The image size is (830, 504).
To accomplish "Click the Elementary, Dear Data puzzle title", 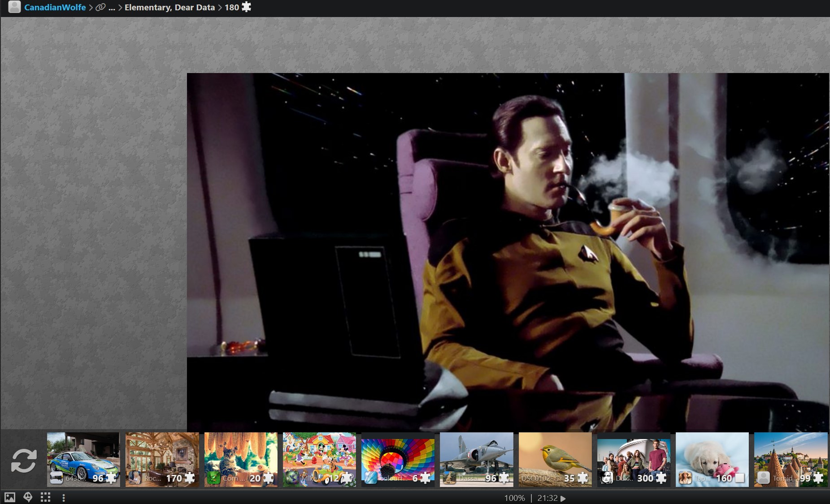I will [x=169, y=7].
